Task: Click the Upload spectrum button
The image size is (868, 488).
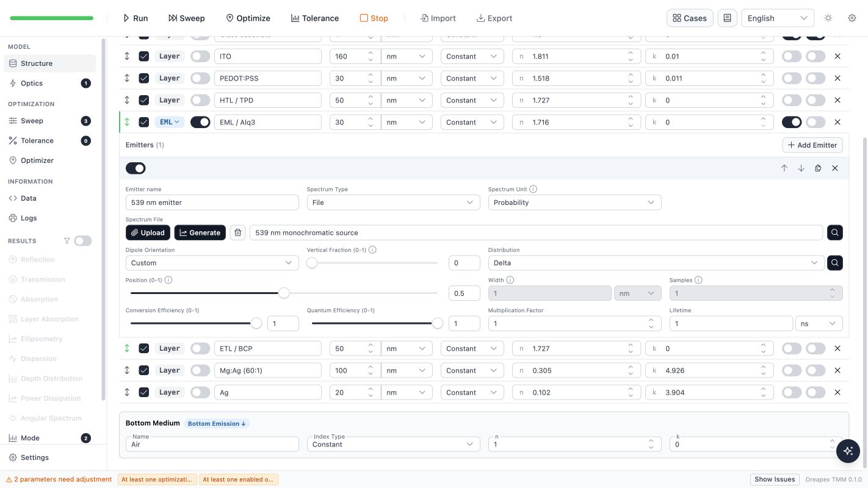Action: point(148,232)
